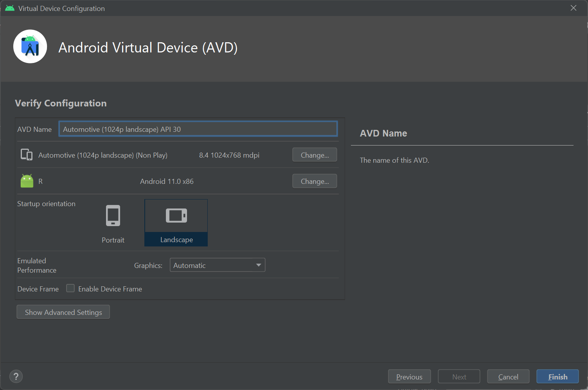Screen dimensions: 588x390
Task: Click 'Enable Device Frame' label
Action: 110,289
